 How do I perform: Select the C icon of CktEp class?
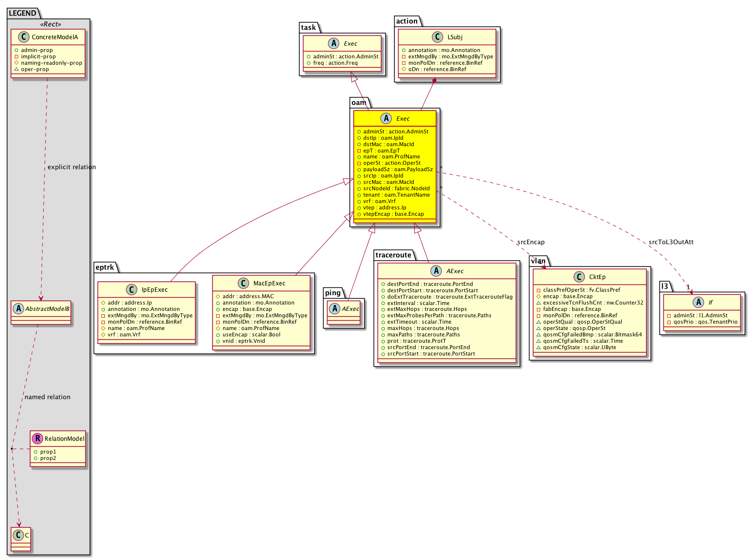pos(579,277)
